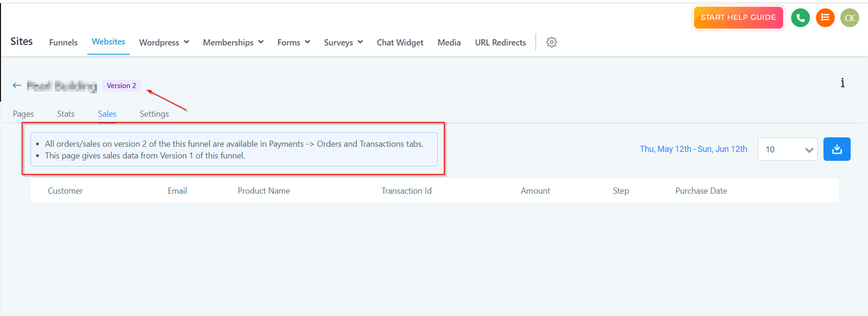Click the green phone call icon
This screenshot has height=316, width=868.
click(x=800, y=18)
